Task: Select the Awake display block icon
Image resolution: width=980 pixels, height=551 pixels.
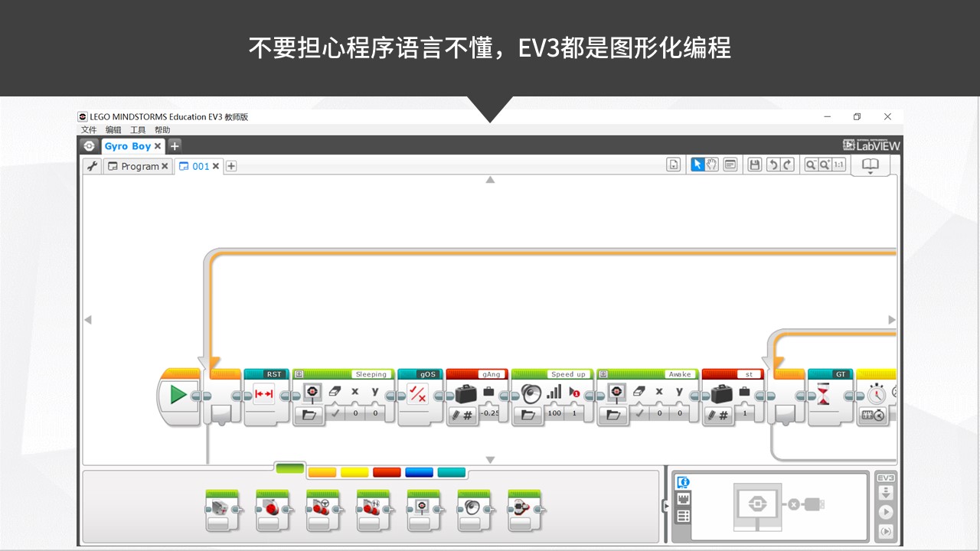Action: (x=616, y=392)
